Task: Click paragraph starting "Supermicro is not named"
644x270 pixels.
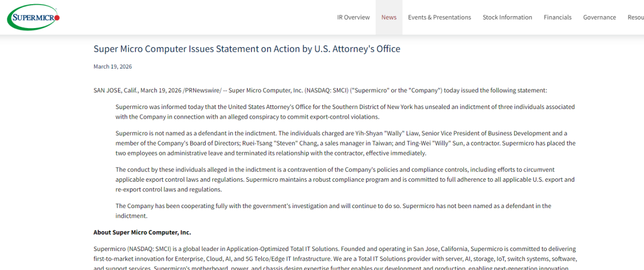Action: tap(345, 143)
